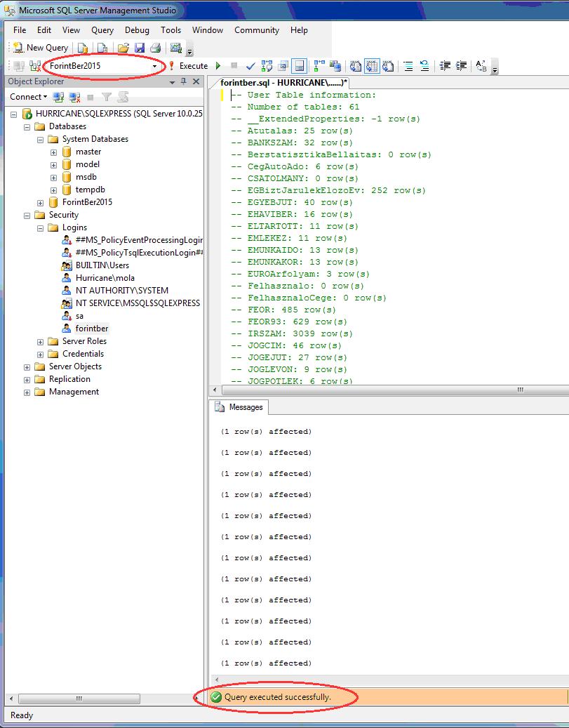Image resolution: width=569 pixels, height=728 pixels.
Task: Click the Increase Indent icon
Action: (461, 66)
